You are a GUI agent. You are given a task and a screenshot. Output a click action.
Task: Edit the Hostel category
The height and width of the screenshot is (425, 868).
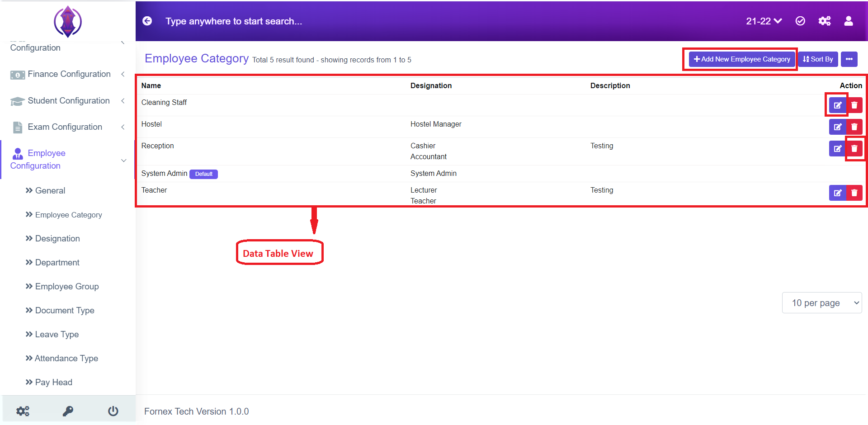pyautogui.click(x=837, y=127)
